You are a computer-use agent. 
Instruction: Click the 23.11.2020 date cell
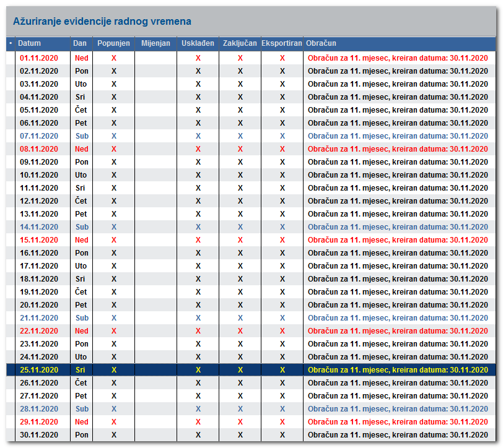[x=39, y=344]
